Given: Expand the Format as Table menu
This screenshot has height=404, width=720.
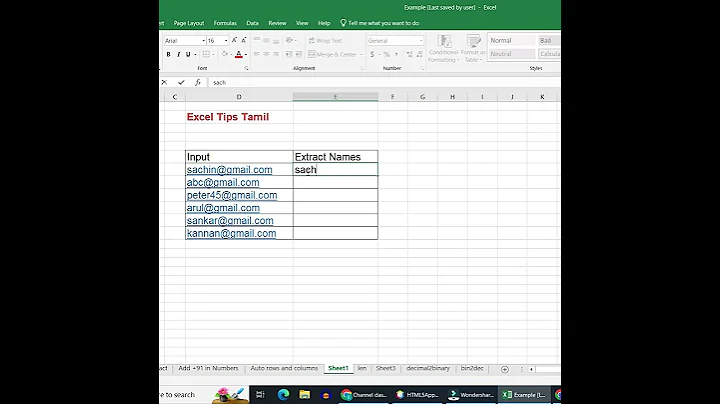Looking at the screenshot, I should click(473, 49).
